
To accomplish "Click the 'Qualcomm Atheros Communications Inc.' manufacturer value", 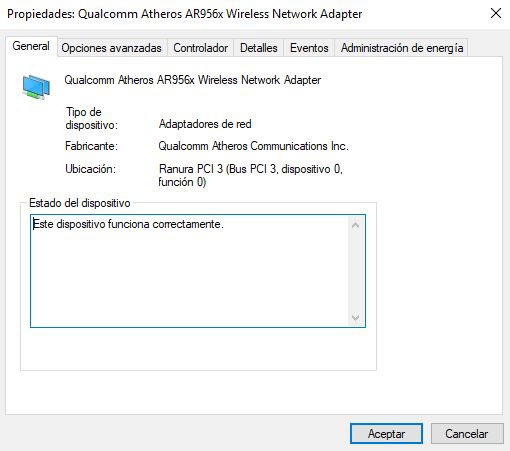I will (253, 146).
